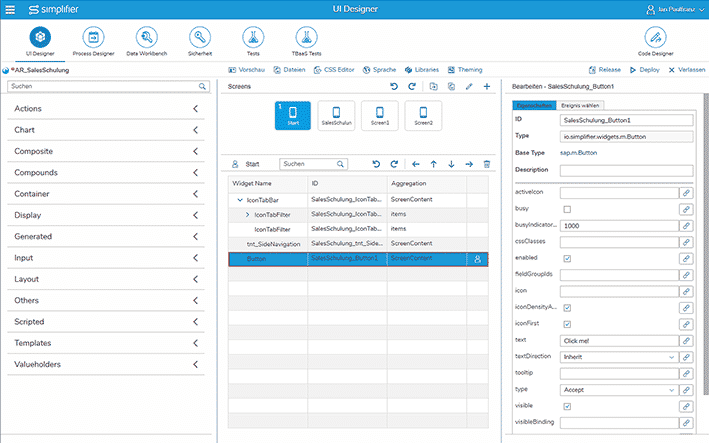Add a new screen with plus icon

click(x=487, y=86)
